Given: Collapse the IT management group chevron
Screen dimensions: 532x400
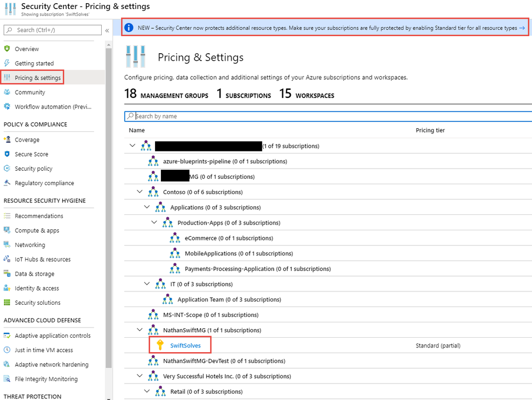Looking at the screenshot, I should [147, 284].
